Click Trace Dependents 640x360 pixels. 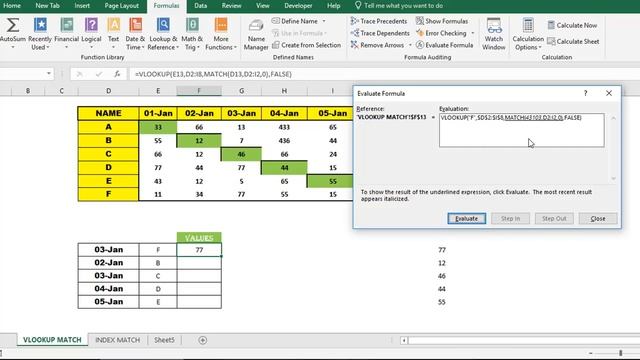[x=380, y=33]
